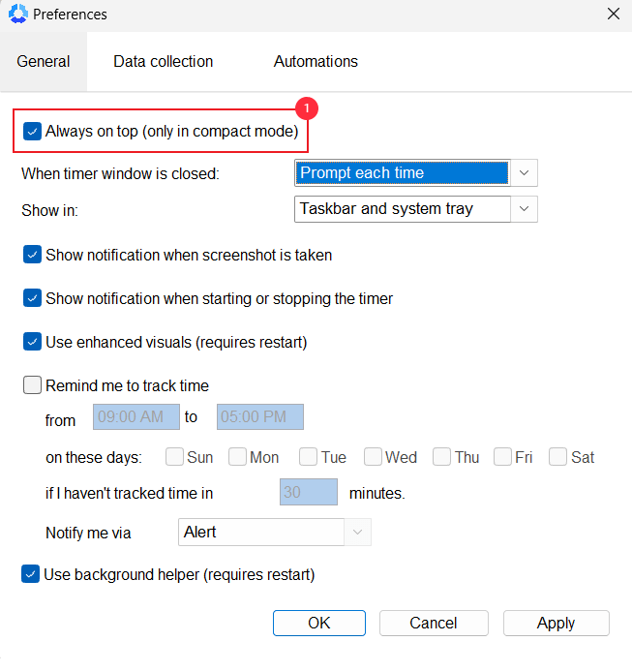Uncheck Always on top checkbox
632x672 pixels.
(x=32, y=131)
